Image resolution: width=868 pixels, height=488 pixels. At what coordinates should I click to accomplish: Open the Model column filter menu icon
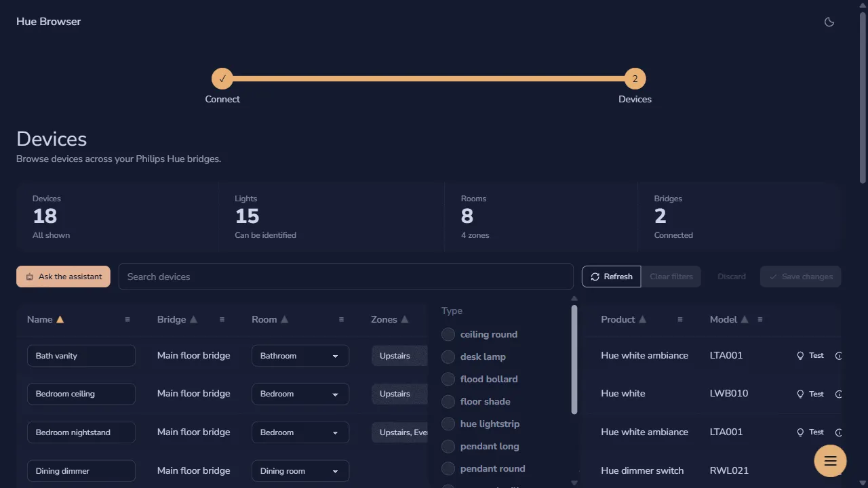coord(760,320)
